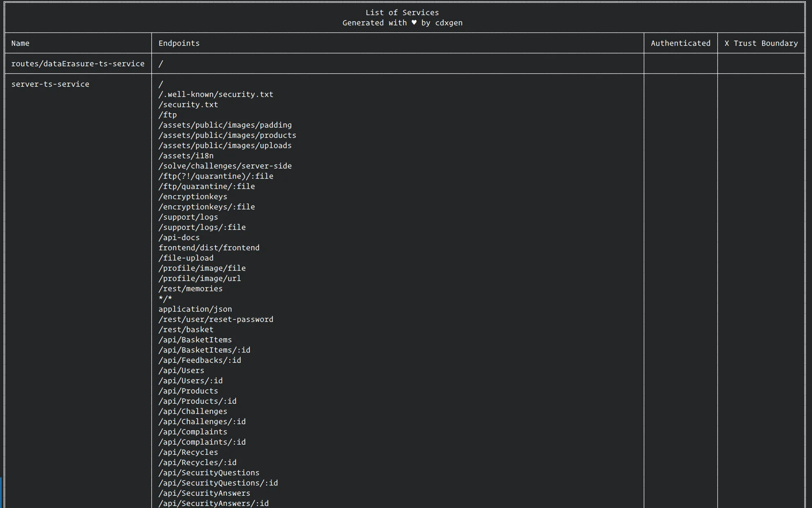The height and width of the screenshot is (508, 812).
Task: Select the server-ts-service name cell
Action: pyautogui.click(x=50, y=84)
